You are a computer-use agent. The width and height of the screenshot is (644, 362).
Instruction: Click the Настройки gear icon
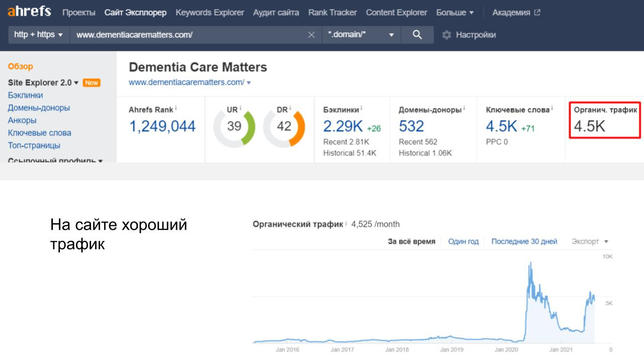(446, 35)
